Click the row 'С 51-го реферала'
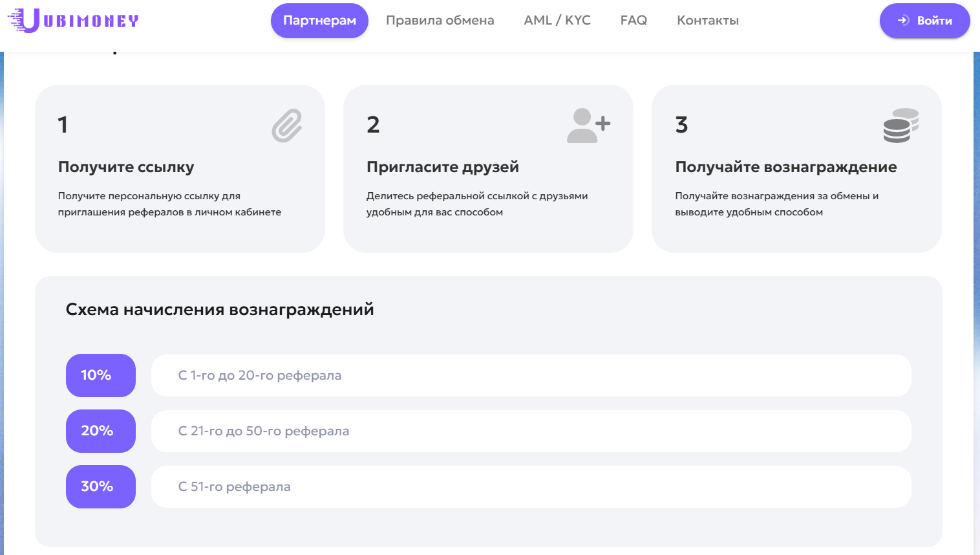This screenshot has width=980, height=555. click(x=531, y=486)
